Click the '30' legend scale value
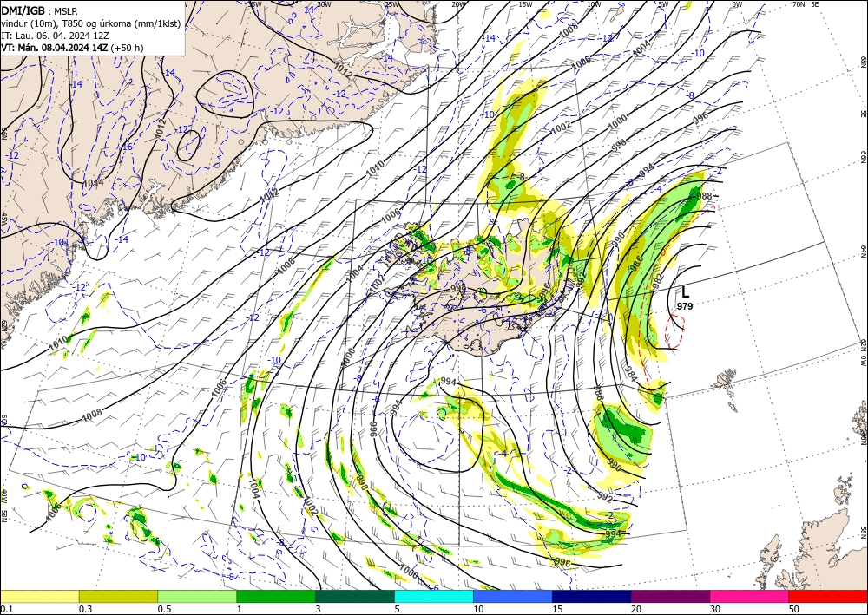868x615 pixels. pos(716,609)
